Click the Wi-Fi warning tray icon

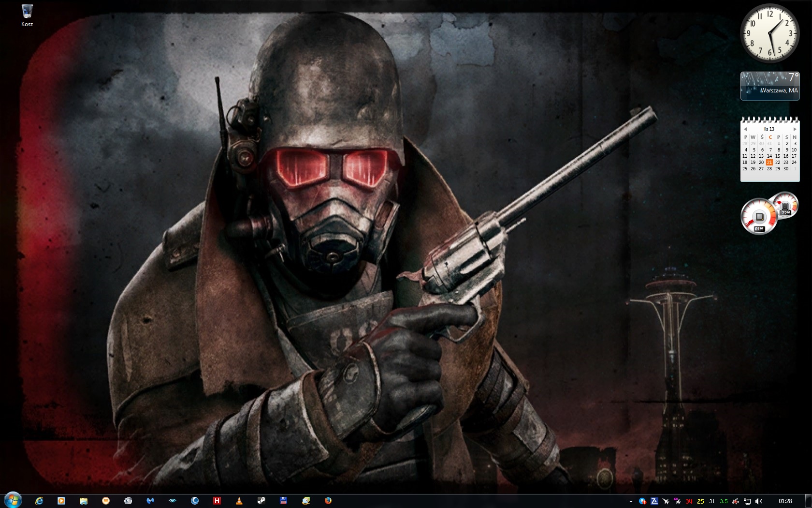tap(642, 501)
